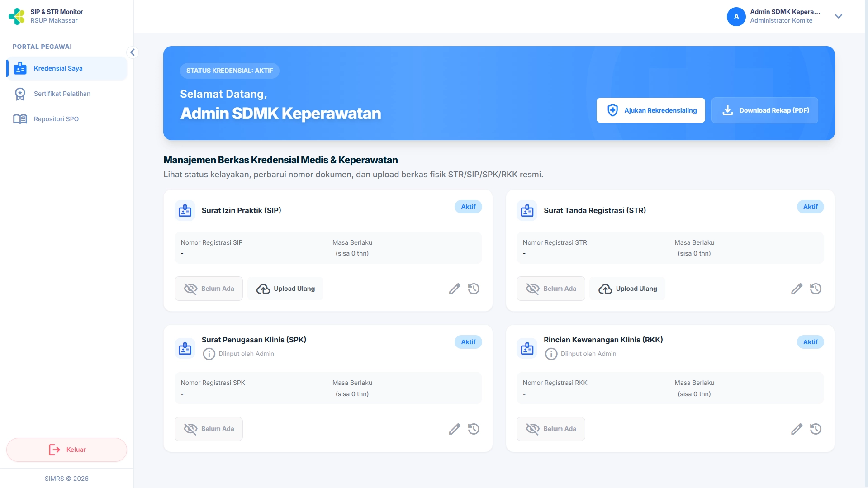Viewport: 868px width, 488px height.
Task: Click Upload Ulang in the STR card
Action: pyautogui.click(x=627, y=289)
